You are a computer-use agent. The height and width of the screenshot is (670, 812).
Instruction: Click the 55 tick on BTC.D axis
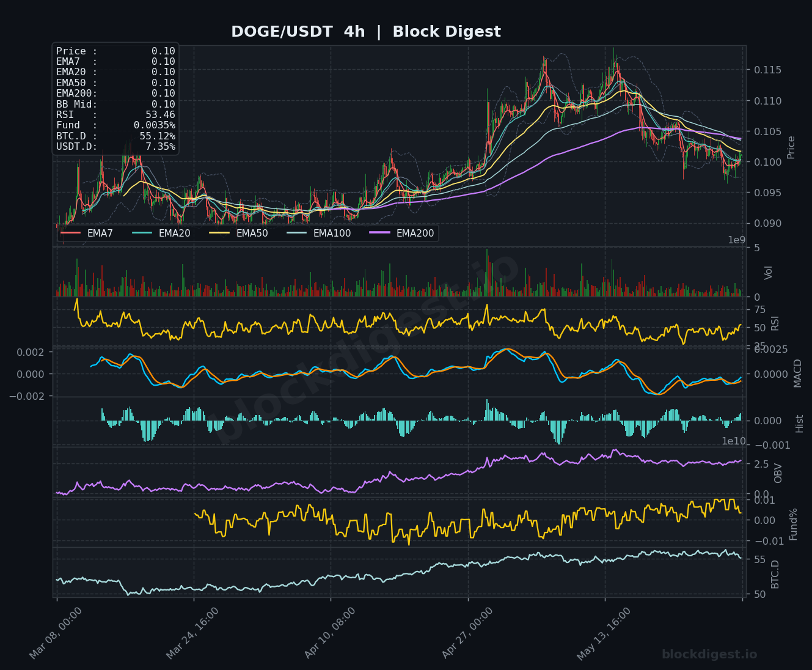tap(759, 559)
